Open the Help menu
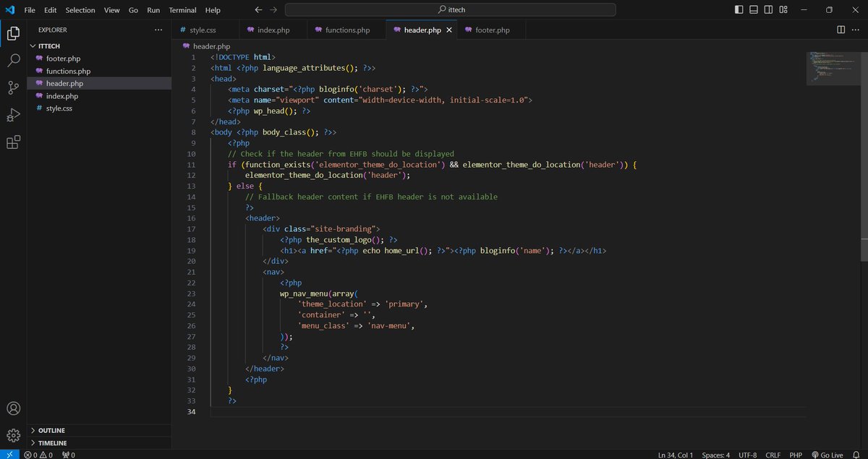The height and width of the screenshot is (459, 868). tap(213, 10)
